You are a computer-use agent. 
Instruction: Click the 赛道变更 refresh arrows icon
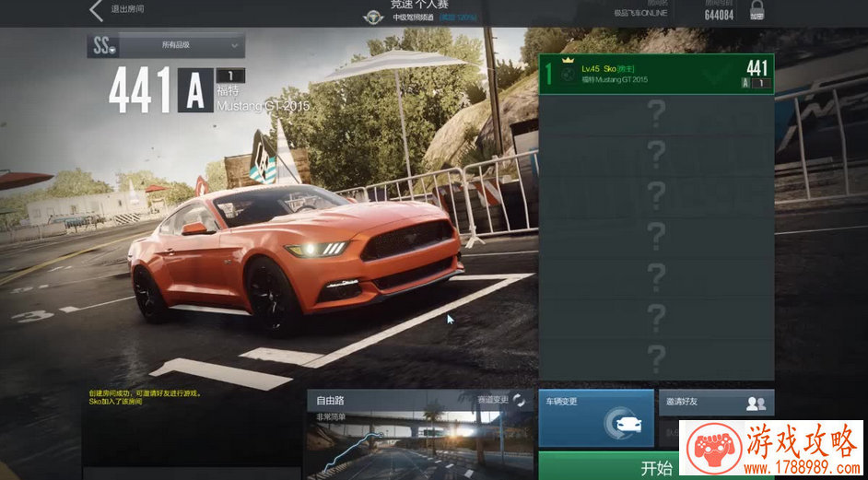pos(518,399)
